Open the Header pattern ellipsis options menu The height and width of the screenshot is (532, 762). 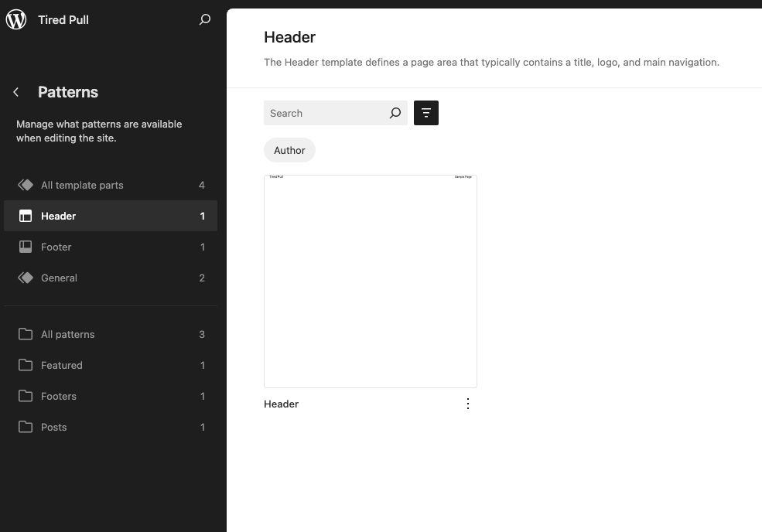(467, 403)
